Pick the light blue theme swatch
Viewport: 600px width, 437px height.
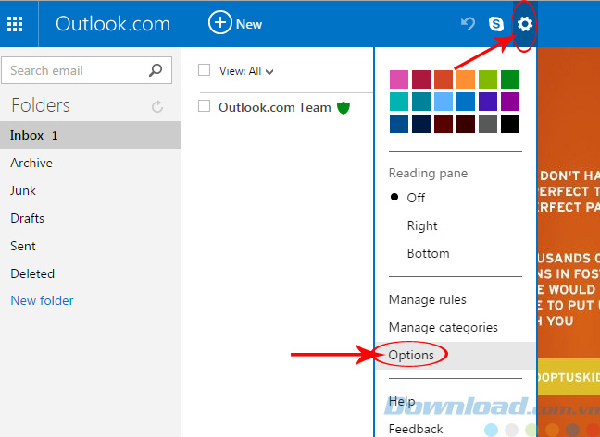[x=443, y=101]
